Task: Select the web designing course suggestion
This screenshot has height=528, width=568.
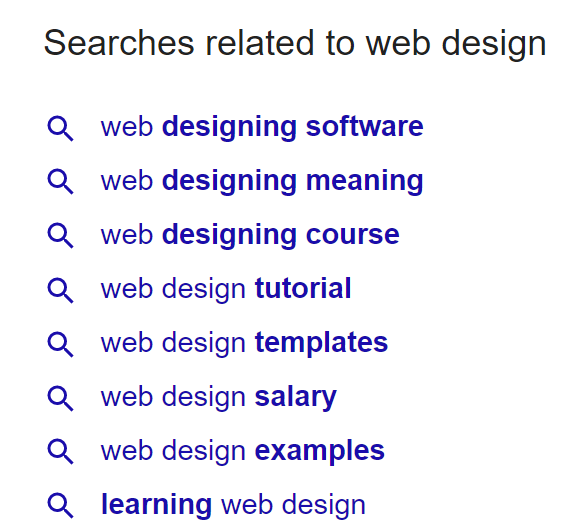Action: (x=250, y=235)
